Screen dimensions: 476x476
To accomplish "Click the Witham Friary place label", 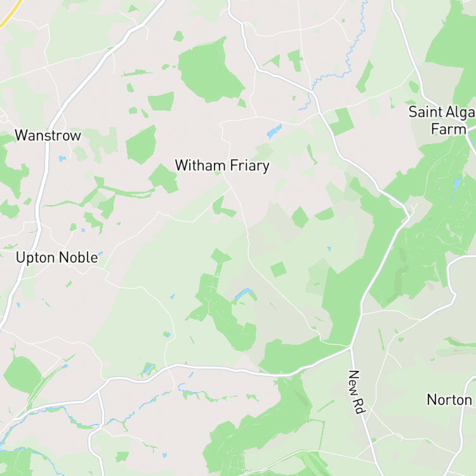I will coord(222,166).
